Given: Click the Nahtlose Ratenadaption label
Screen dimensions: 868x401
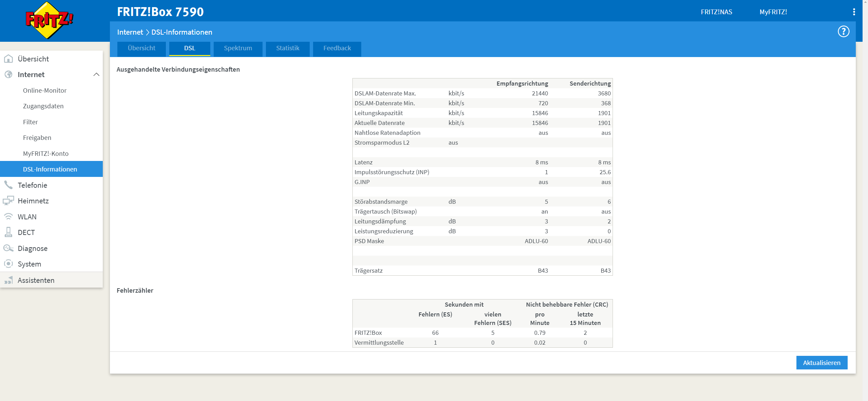Looking at the screenshot, I should tap(387, 133).
